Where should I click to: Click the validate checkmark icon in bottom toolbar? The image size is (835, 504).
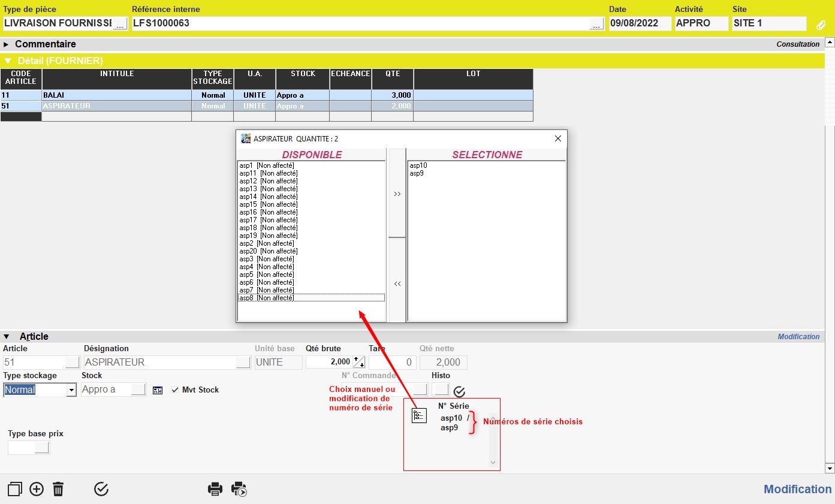click(x=101, y=489)
